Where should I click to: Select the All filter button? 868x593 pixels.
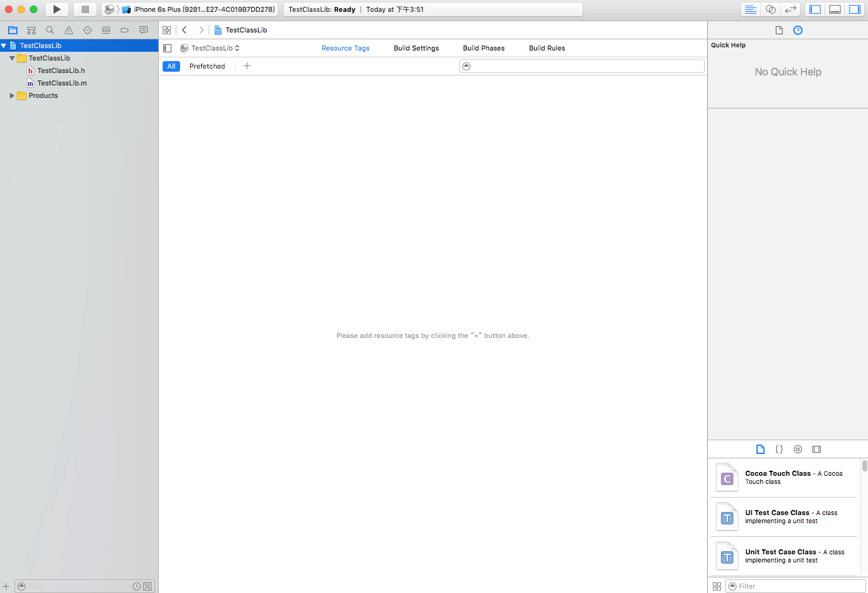tap(171, 66)
